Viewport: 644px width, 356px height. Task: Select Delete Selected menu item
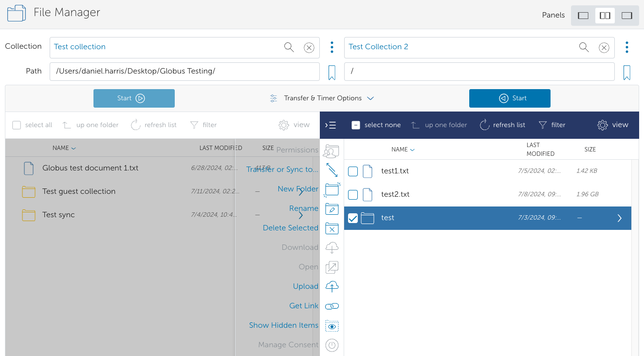click(x=291, y=228)
